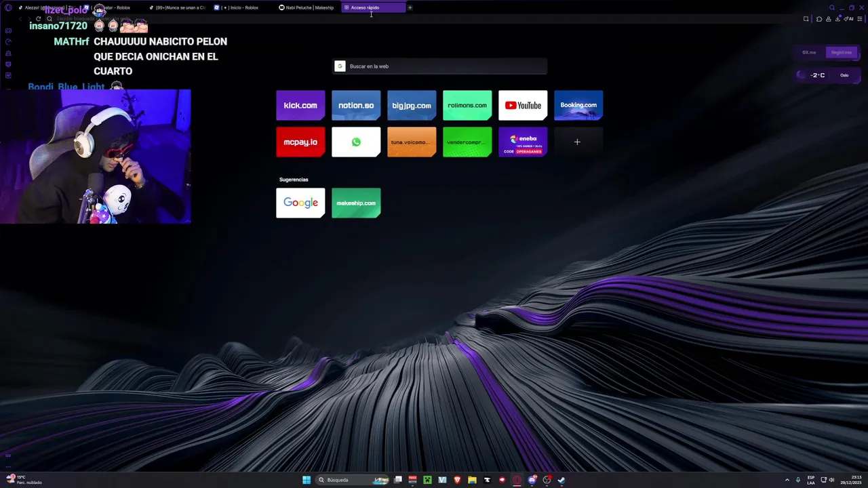Screen dimensions: 868x488
Task: Click the Search tabs magnifier icon
Action: tap(832, 7)
